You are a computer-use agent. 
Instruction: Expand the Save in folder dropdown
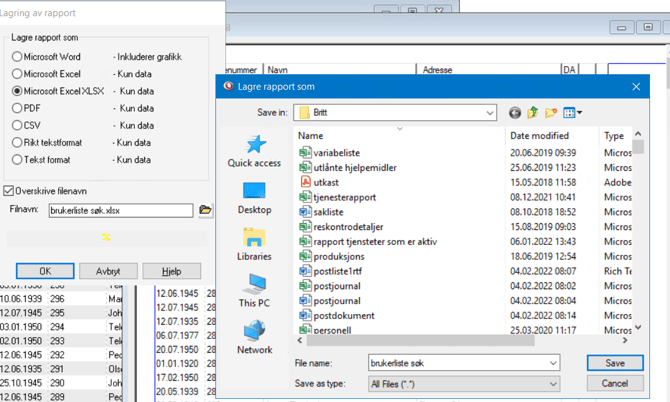click(490, 113)
